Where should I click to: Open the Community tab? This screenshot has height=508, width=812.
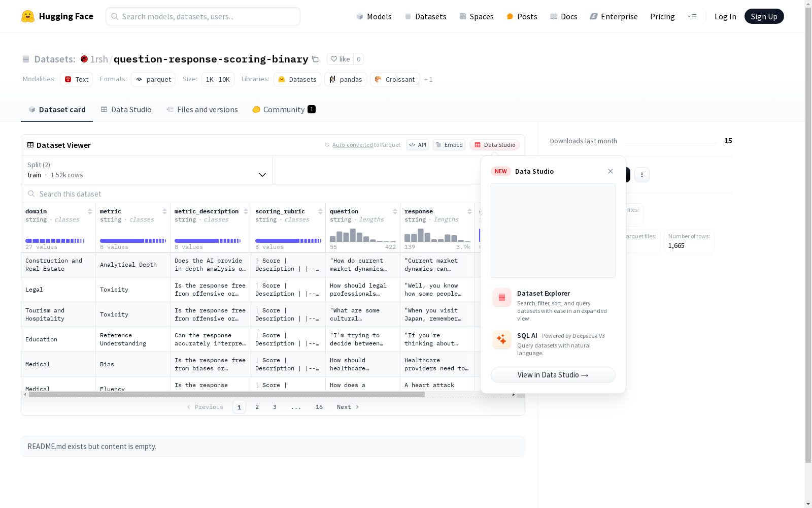tap(284, 109)
